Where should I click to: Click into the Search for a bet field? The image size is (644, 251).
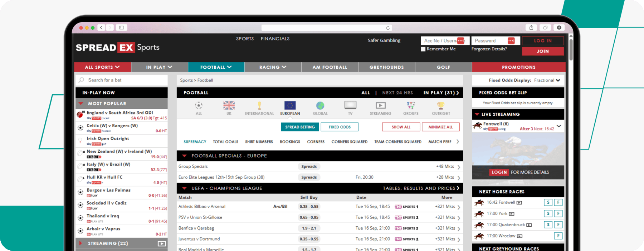(x=122, y=80)
